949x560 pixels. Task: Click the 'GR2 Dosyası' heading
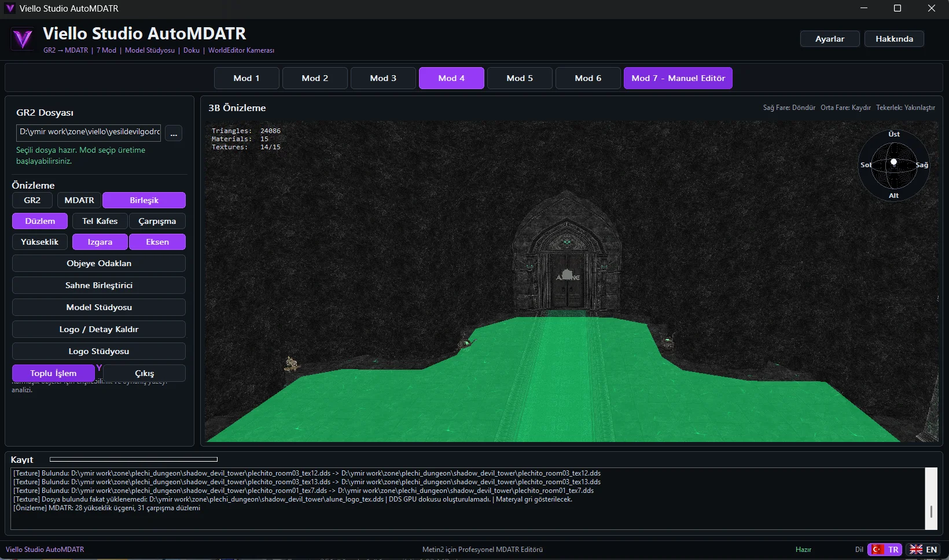(x=45, y=113)
